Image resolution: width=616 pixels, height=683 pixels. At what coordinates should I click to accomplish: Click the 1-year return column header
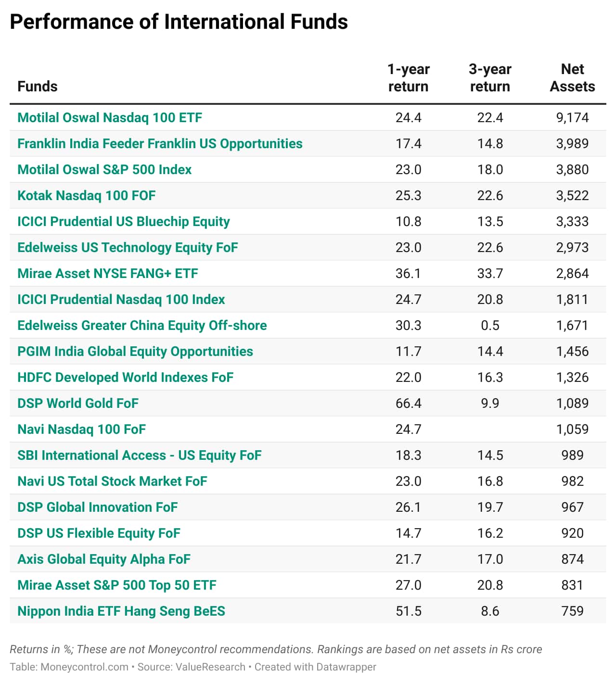click(x=408, y=78)
